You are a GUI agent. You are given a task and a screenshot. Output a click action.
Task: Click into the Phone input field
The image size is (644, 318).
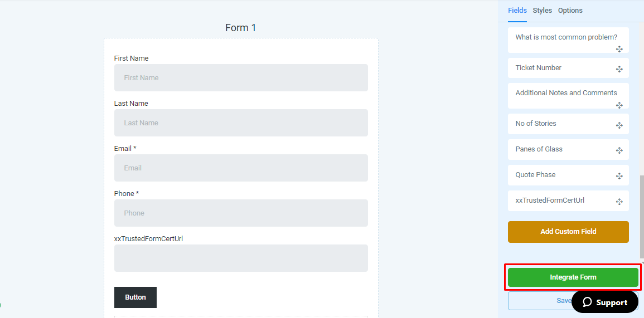(241, 213)
